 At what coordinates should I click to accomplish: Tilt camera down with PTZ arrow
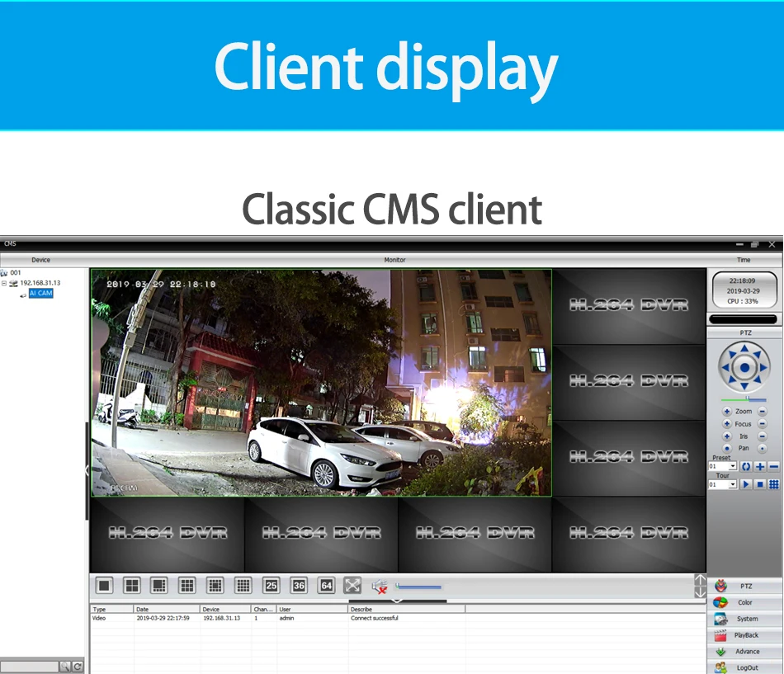744,386
